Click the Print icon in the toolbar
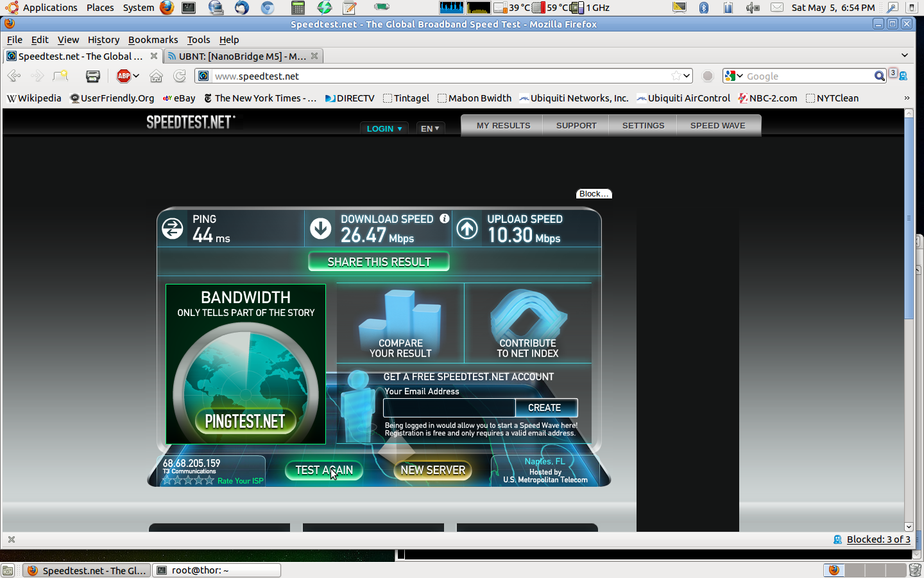 [x=93, y=76]
